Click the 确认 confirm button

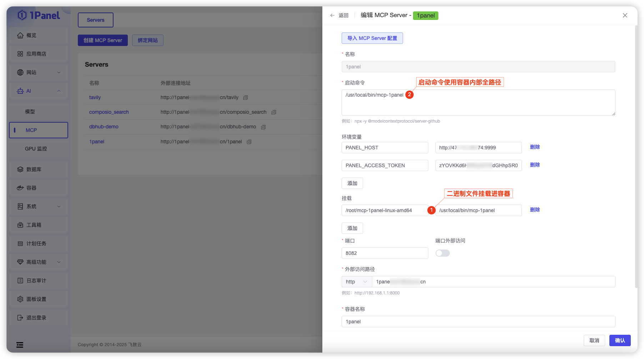(620, 340)
